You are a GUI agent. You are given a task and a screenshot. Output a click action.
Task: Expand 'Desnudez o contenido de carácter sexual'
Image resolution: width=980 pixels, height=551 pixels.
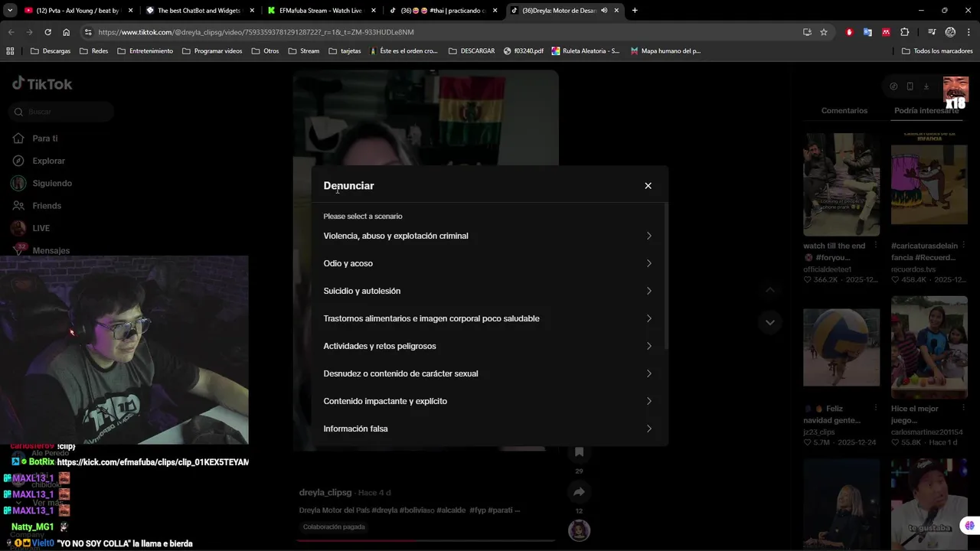488,373
